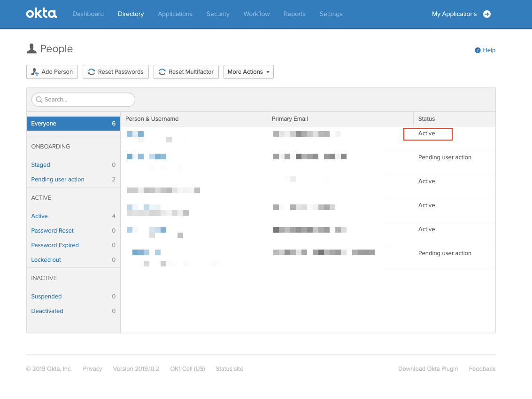
Task: Filter by Pending user action
Action: coord(58,180)
